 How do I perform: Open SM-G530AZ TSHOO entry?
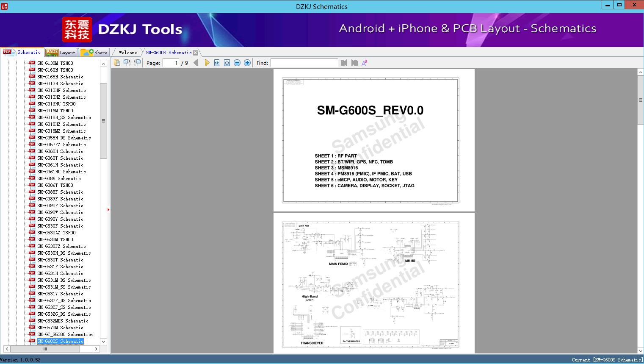point(56,233)
